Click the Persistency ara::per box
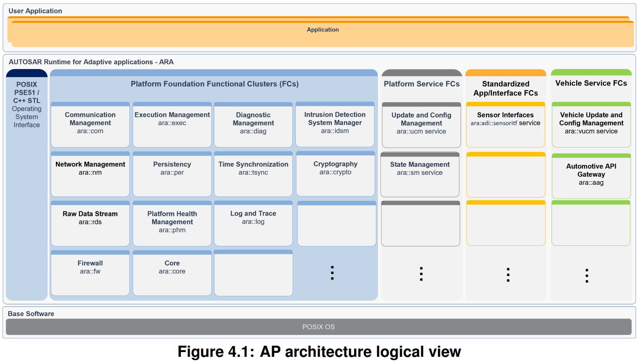The width and height of the screenshot is (638, 364). pyautogui.click(x=172, y=174)
